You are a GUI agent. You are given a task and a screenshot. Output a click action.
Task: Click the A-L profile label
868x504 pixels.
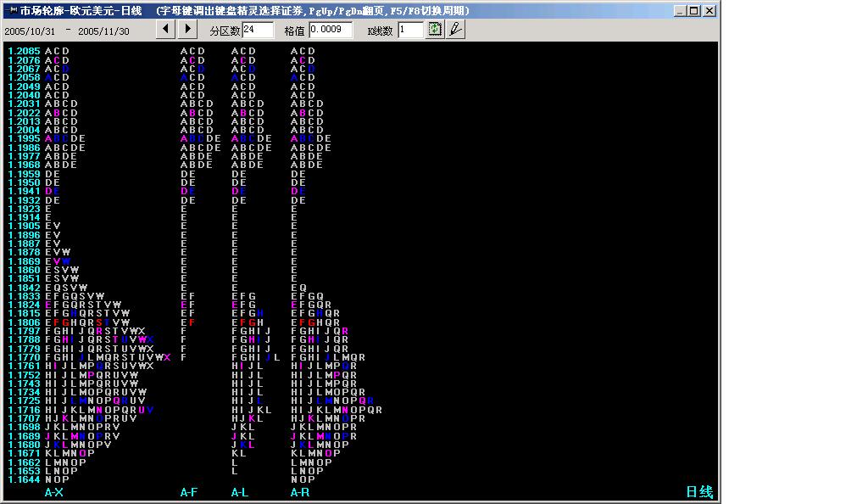click(x=240, y=492)
